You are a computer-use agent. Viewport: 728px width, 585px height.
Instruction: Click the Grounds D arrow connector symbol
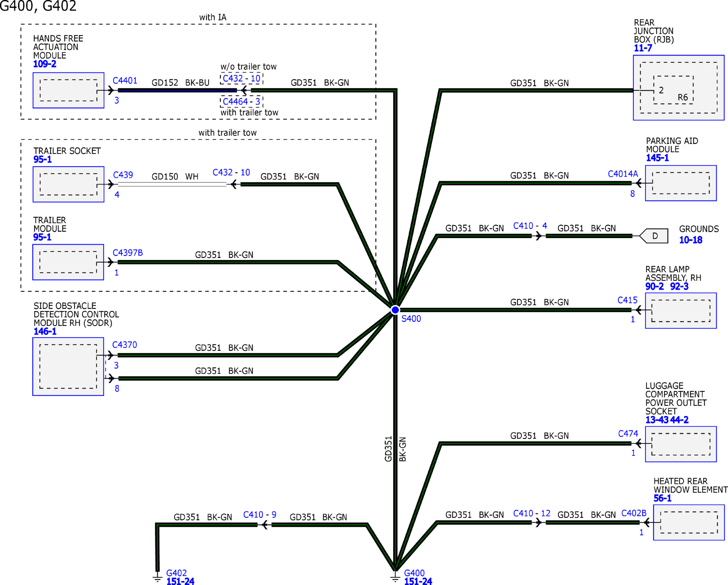[654, 236]
